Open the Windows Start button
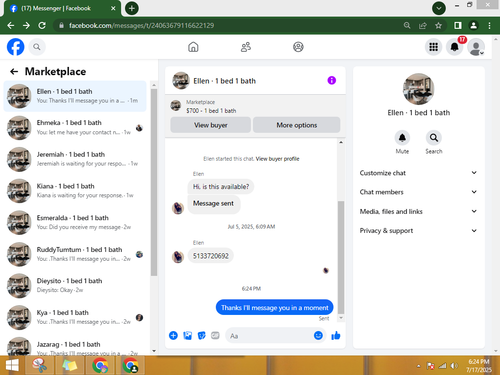 point(12,366)
